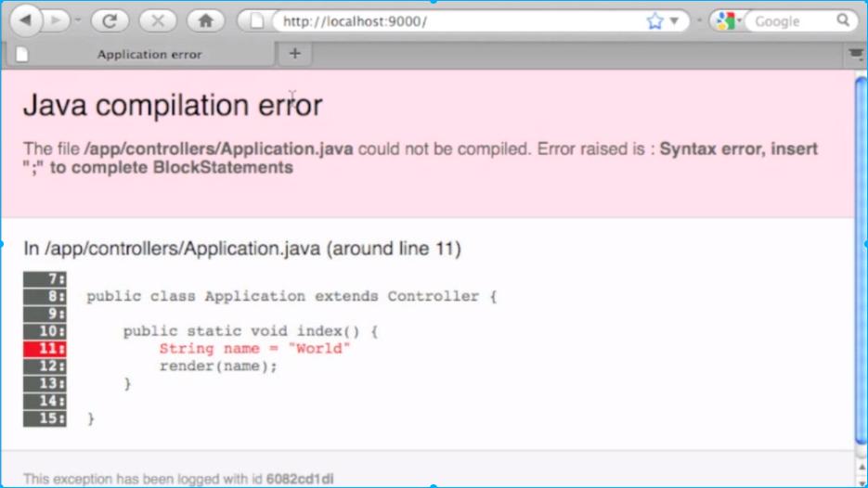Click line number 7 marker

45,279
